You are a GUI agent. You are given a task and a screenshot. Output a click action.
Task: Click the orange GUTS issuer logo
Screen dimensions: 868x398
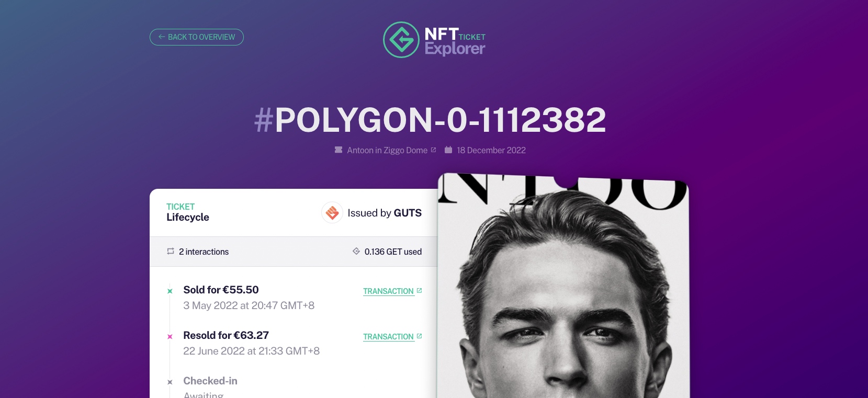(x=332, y=213)
